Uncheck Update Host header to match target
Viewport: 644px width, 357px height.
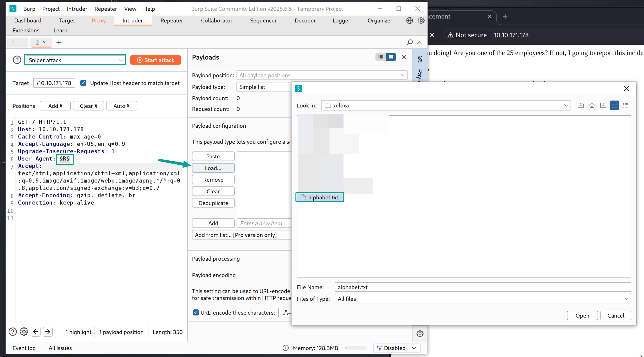(x=83, y=83)
